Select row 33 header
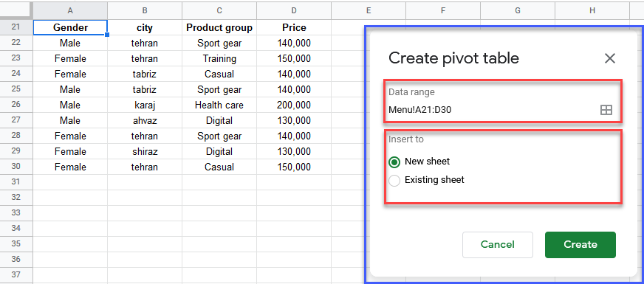 point(16,213)
